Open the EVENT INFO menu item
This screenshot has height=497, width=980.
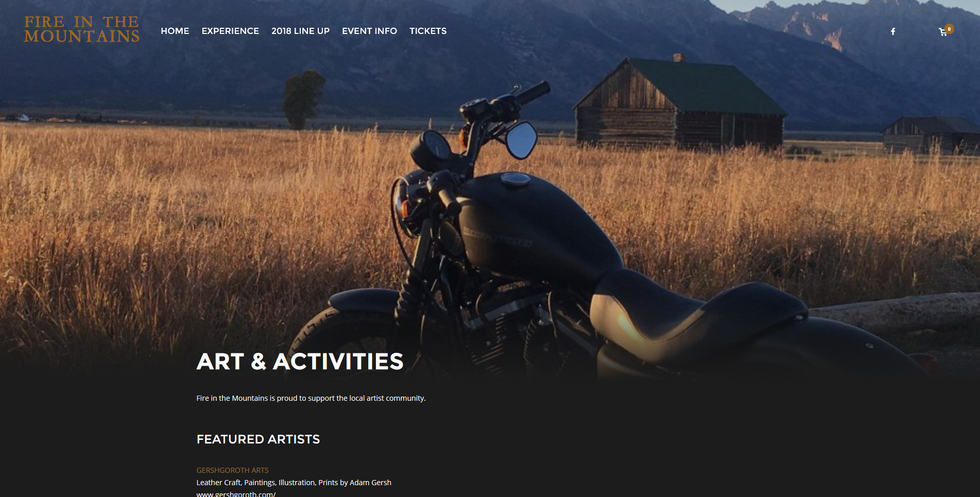pos(369,31)
